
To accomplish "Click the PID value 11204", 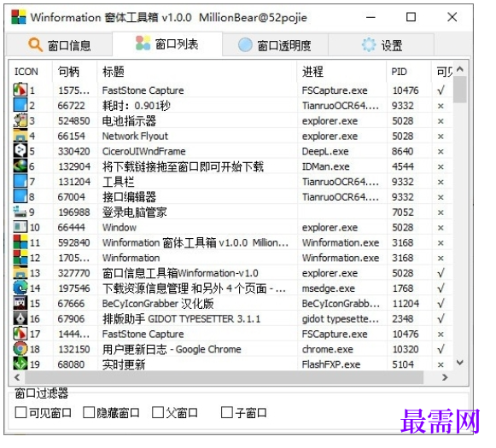I will [x=406, y=304].
